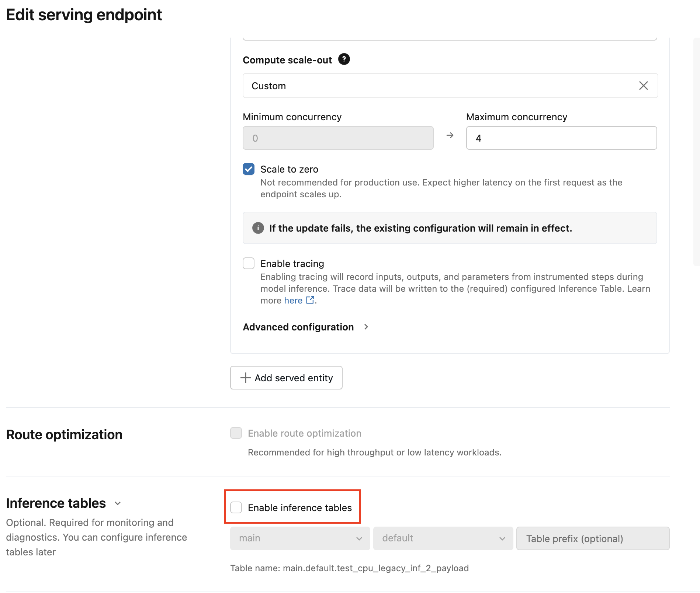The image size is (700, 593).
Task: Click Add served entity
Action: (x=286, y=378)
